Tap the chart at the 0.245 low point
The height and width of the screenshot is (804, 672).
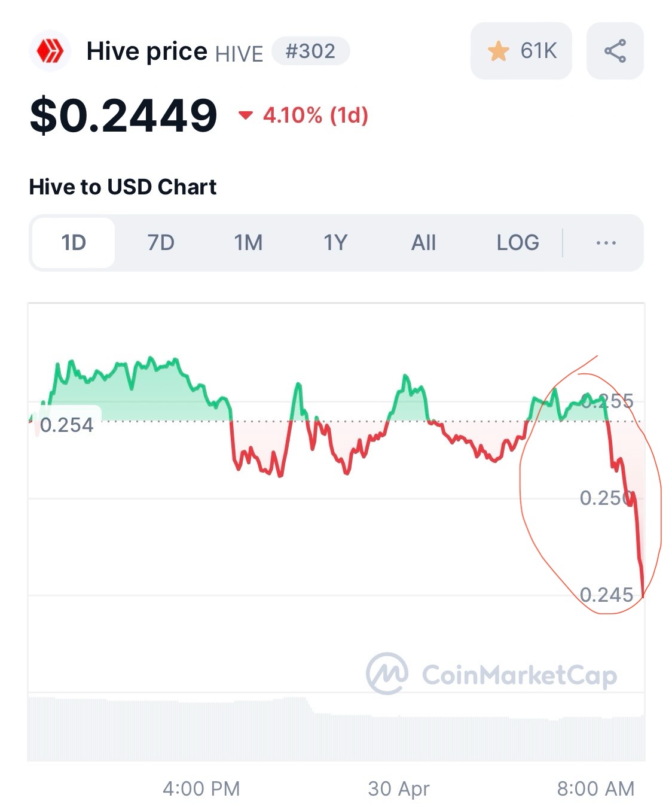[x=642, y=595]
